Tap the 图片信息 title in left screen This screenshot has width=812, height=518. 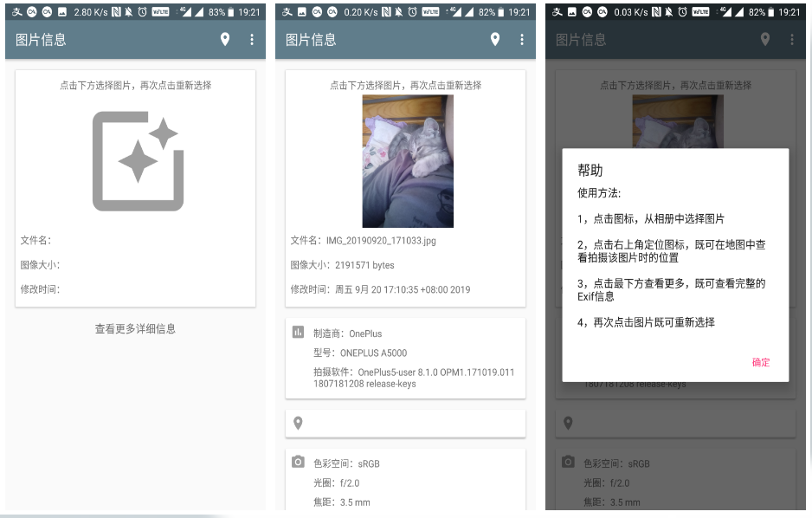(42, 39)
